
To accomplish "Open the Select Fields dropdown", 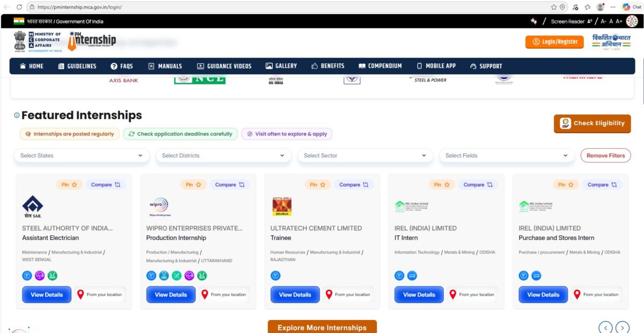I will tap(507, 156).
